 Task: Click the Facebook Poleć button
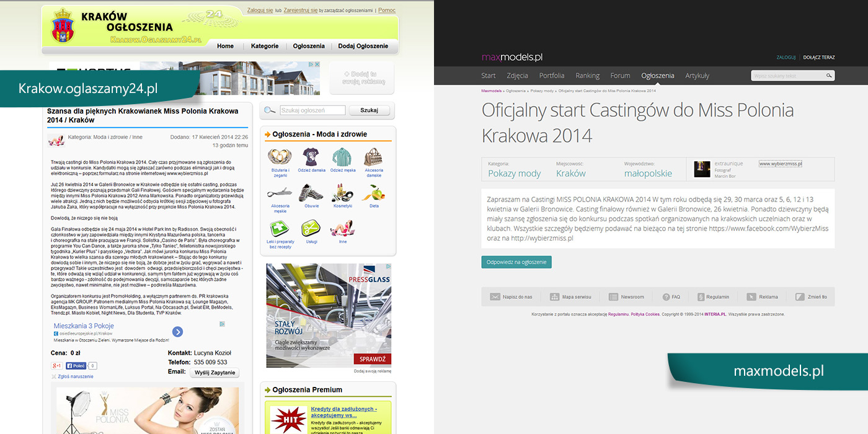click(76, 366)
